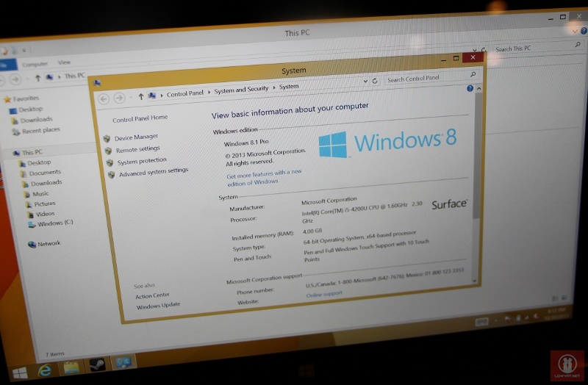
Task: Expand ribbon chevron in This PC window
Action: click(x=575, y=32)
